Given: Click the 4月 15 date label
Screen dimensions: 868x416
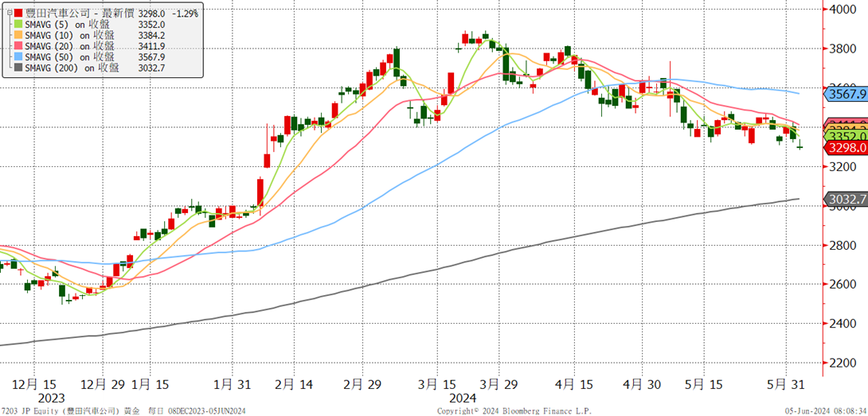Looking at the screenshot, I should point(573,384).
